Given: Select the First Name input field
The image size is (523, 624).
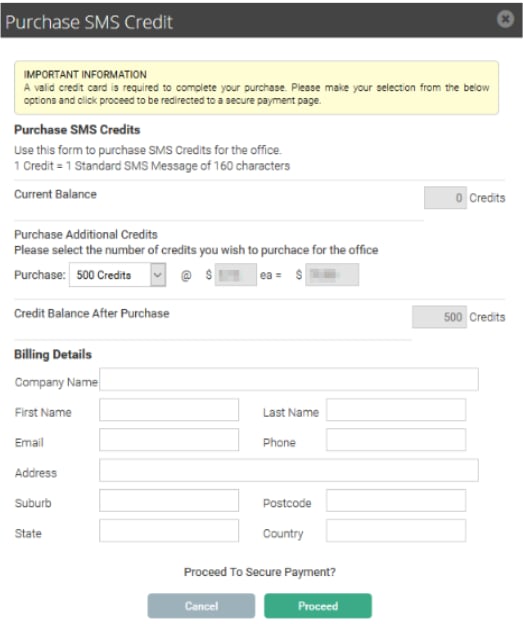Looking at the screenshot, I should coord(169,410).
